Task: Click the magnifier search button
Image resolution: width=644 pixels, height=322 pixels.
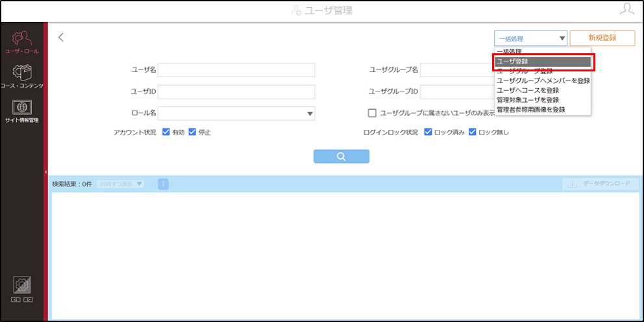Action: pos(341,156)
